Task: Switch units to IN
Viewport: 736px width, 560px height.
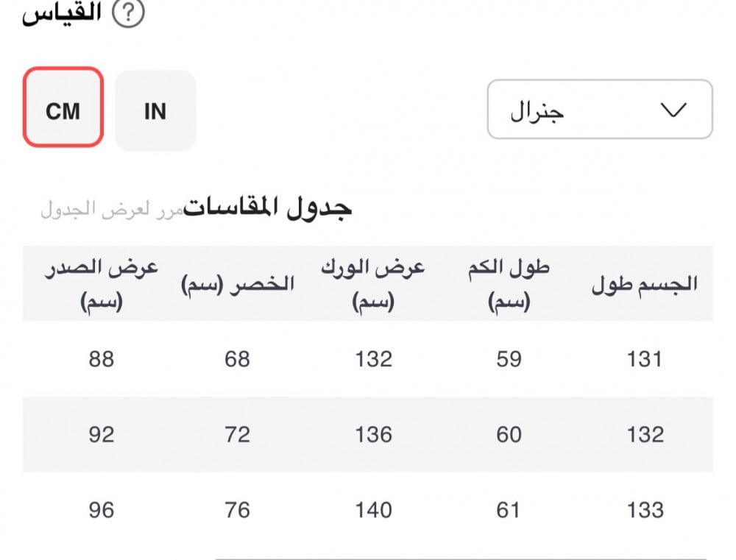Action: click(155, 111)
